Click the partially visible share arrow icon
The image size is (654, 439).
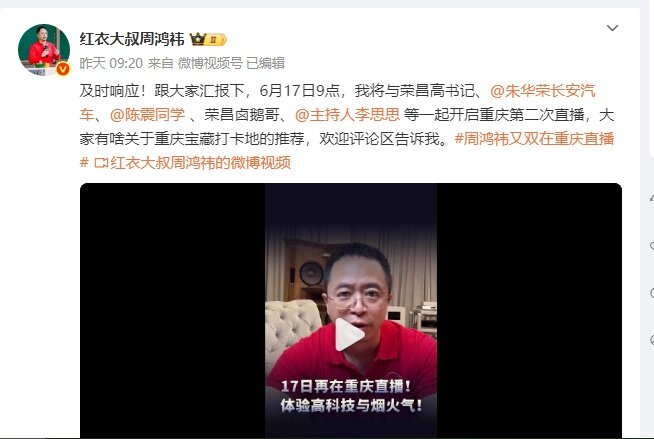click(x=651, y=198)
